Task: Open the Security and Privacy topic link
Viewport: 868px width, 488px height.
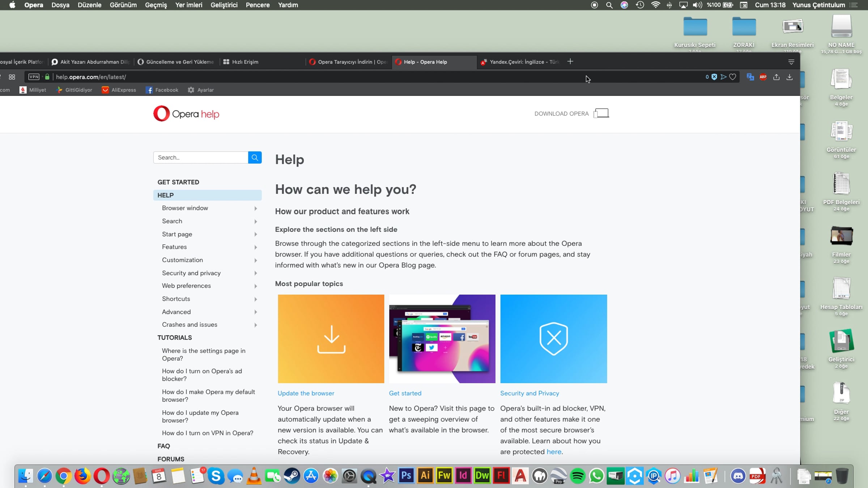Action: tap(529, 393)
